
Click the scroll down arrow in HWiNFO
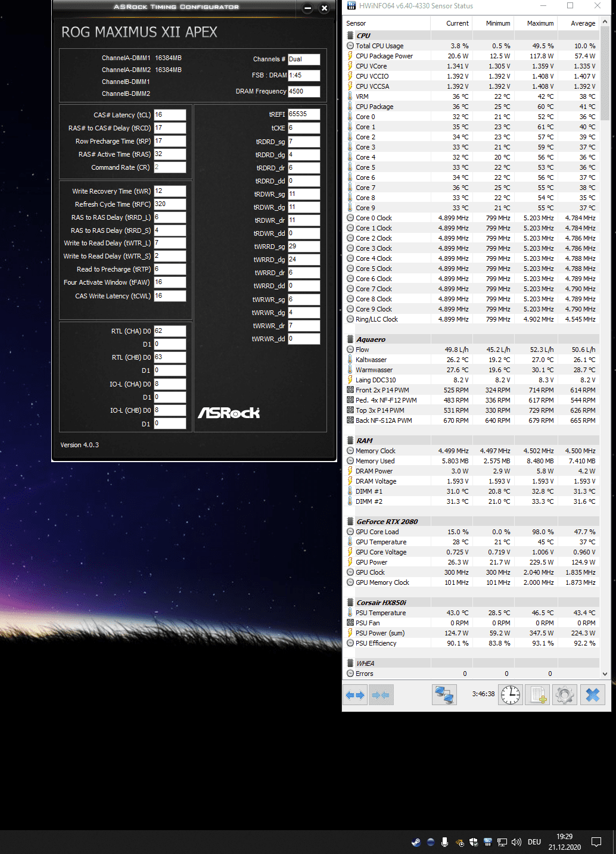click(x=605, y=674)
